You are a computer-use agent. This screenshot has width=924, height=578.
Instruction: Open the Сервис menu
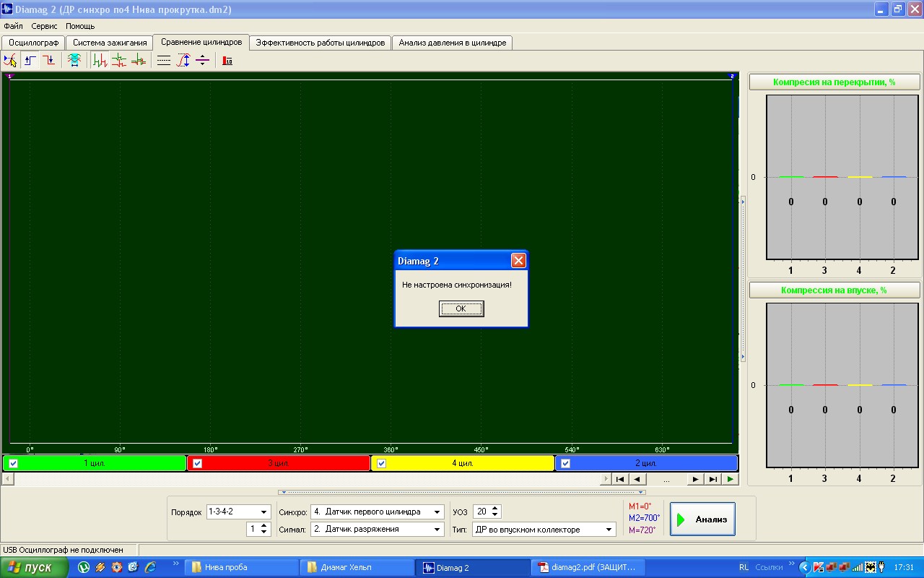pyautogui.click(x=44, y=26)
